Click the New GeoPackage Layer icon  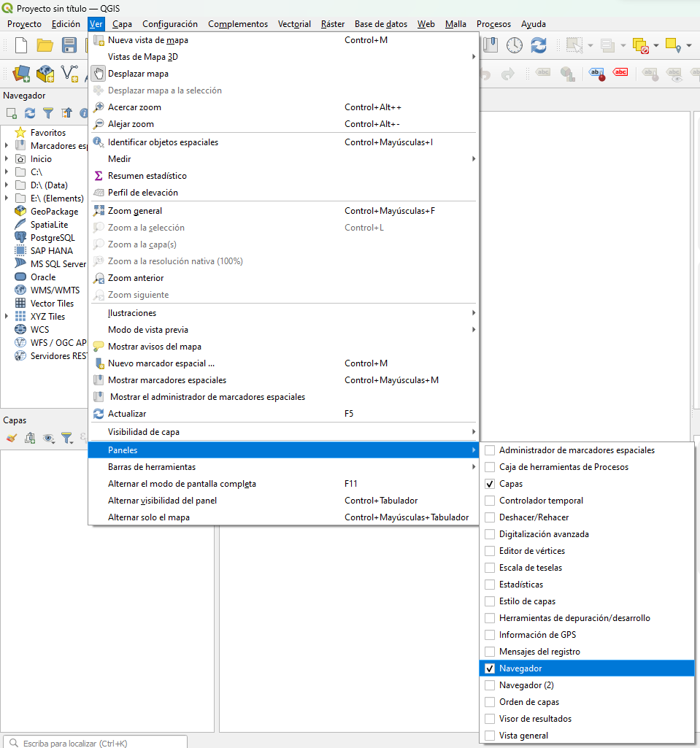tap(45, 74)
